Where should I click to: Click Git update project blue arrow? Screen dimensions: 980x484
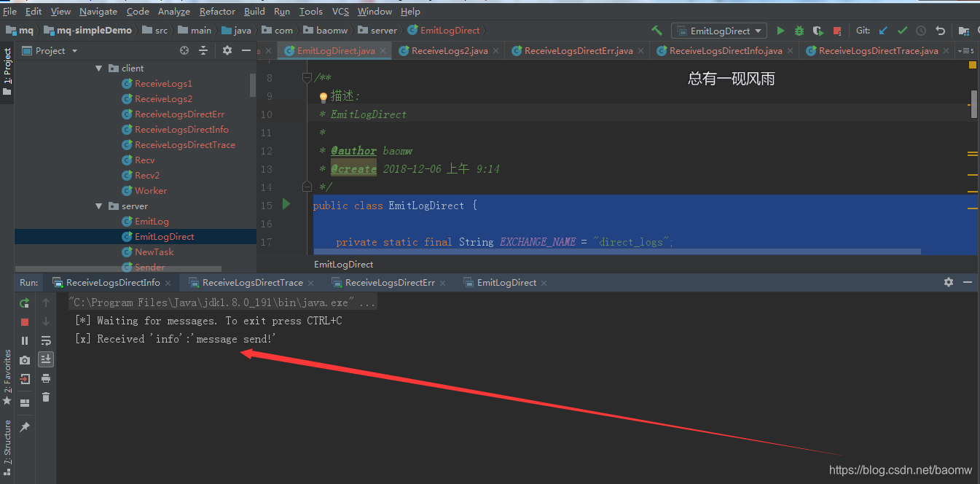[884, 31]
